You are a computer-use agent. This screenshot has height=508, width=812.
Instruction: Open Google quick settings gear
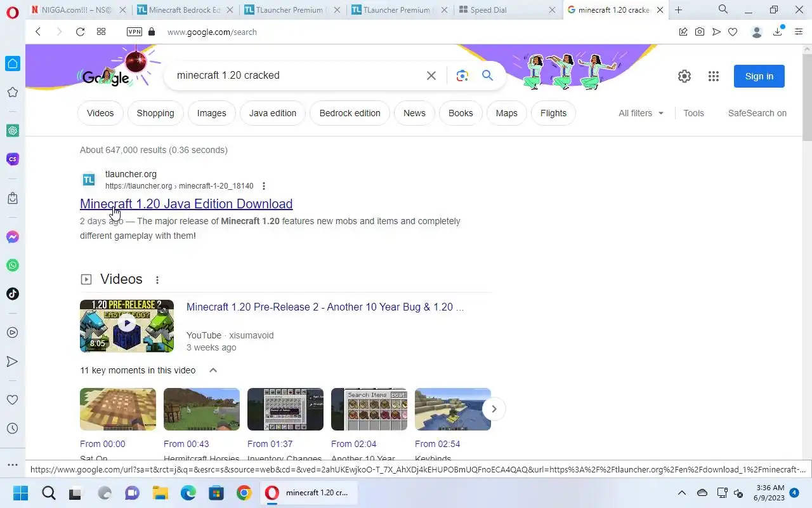coord(684,76)
